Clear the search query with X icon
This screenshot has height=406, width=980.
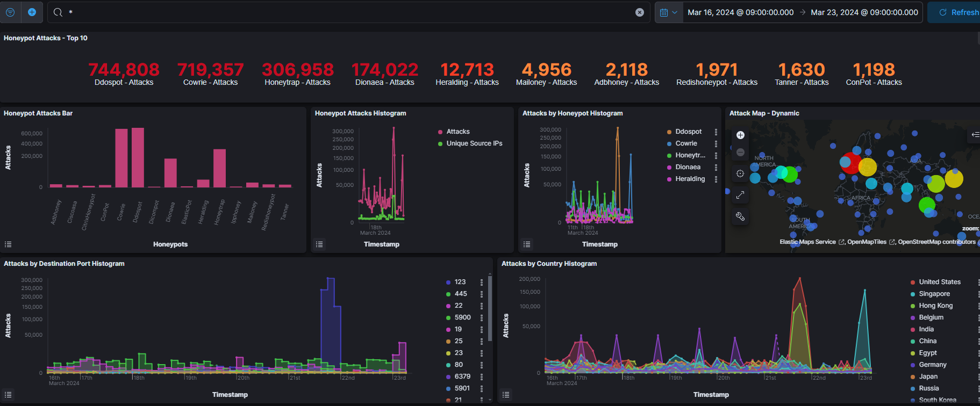640,12
